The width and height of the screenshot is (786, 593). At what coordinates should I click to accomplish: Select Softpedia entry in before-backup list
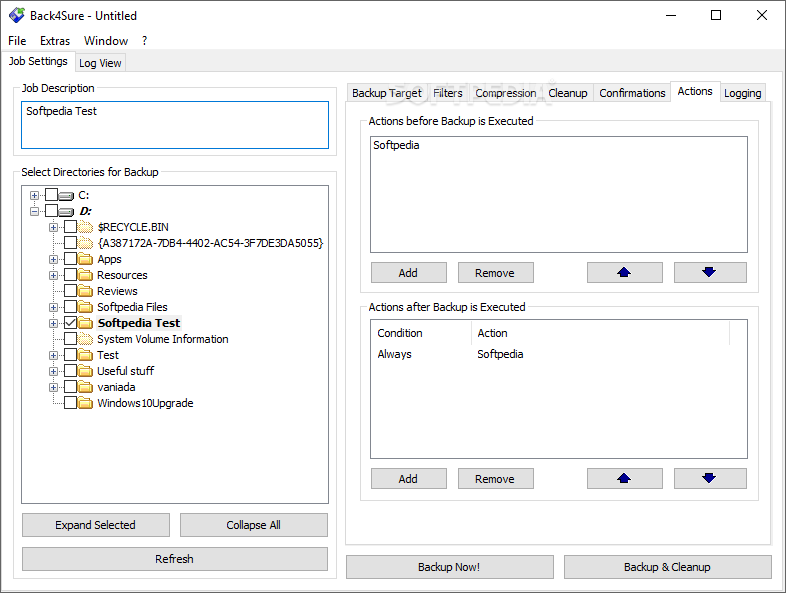[396, 145]
